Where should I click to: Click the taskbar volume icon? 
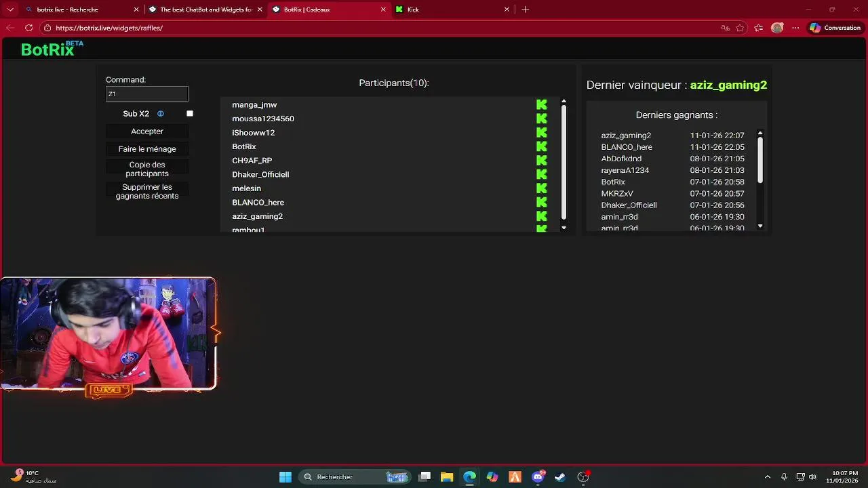(812, 477)
